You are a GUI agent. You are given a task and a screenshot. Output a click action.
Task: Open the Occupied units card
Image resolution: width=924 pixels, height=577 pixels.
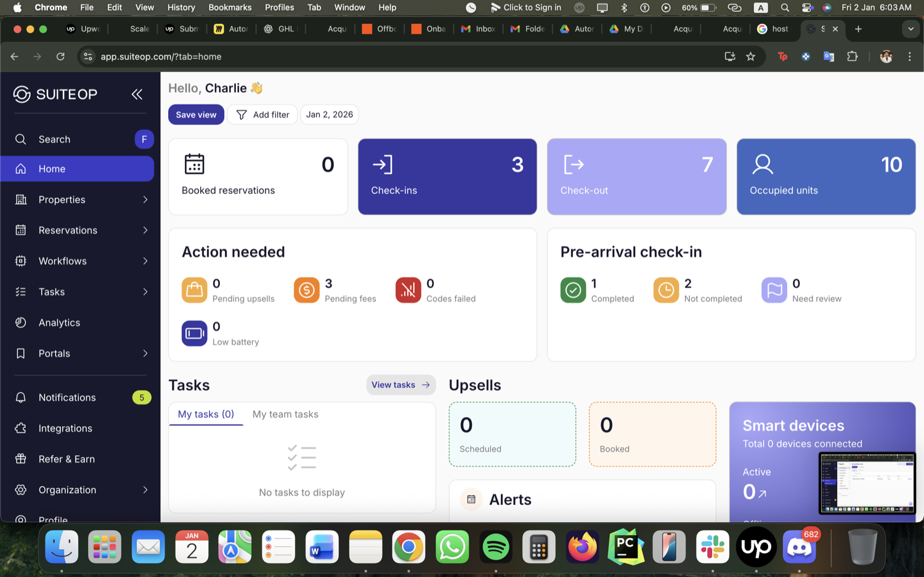[826, 177]
